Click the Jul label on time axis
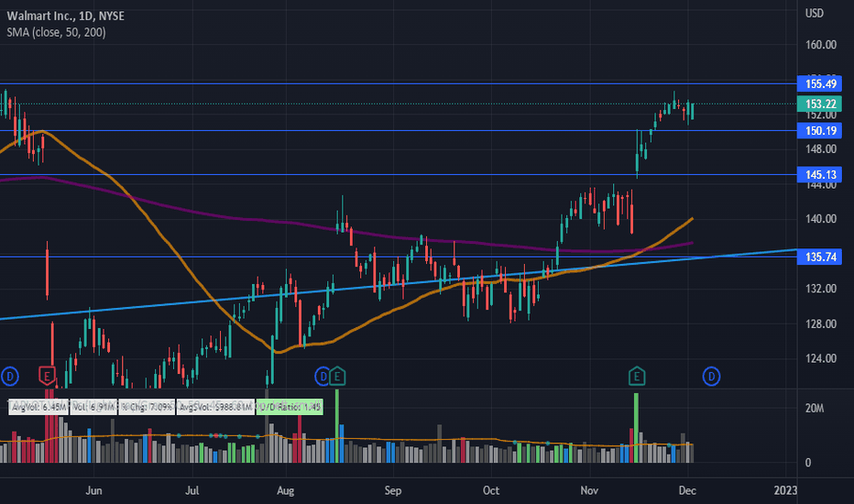The height and width of the screenshot is (504, 854). [192, 491]
